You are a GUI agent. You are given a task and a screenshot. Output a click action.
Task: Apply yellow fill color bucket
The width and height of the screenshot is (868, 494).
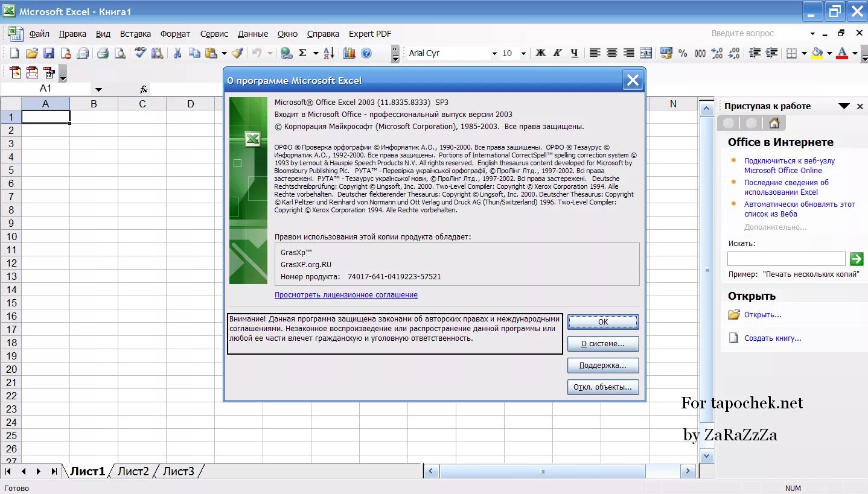pyautogui.click(x=817, y=53)
